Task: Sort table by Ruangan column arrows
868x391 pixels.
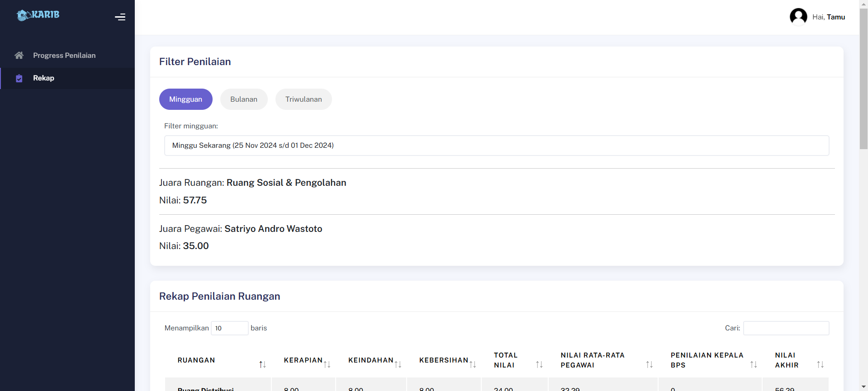Action: point(262,364)
